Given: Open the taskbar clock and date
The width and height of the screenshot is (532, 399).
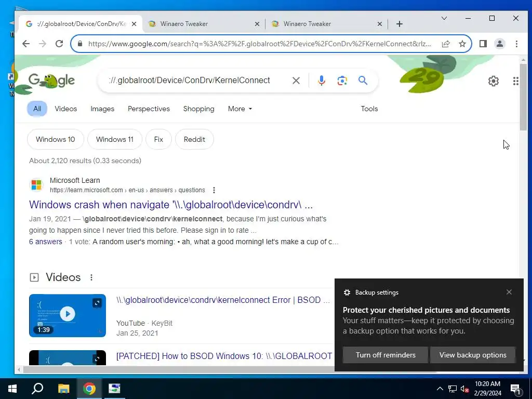Looking at the screenshot, I should [487, 389].
